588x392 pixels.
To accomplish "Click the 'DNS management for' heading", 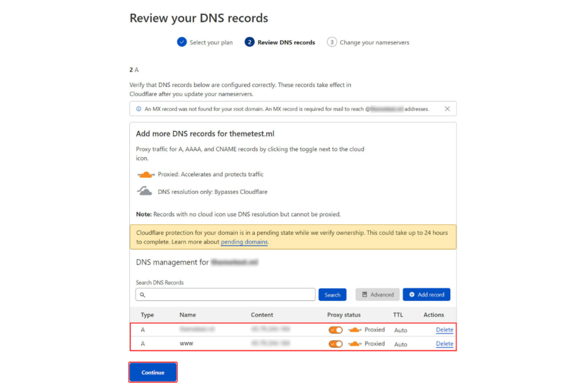I will (172, 262).
